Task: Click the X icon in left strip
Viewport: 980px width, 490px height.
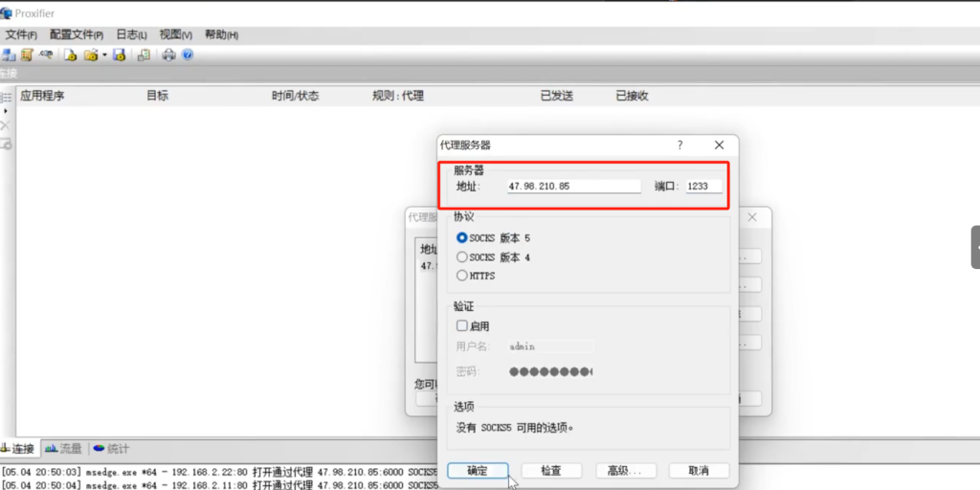Action: 6,125
